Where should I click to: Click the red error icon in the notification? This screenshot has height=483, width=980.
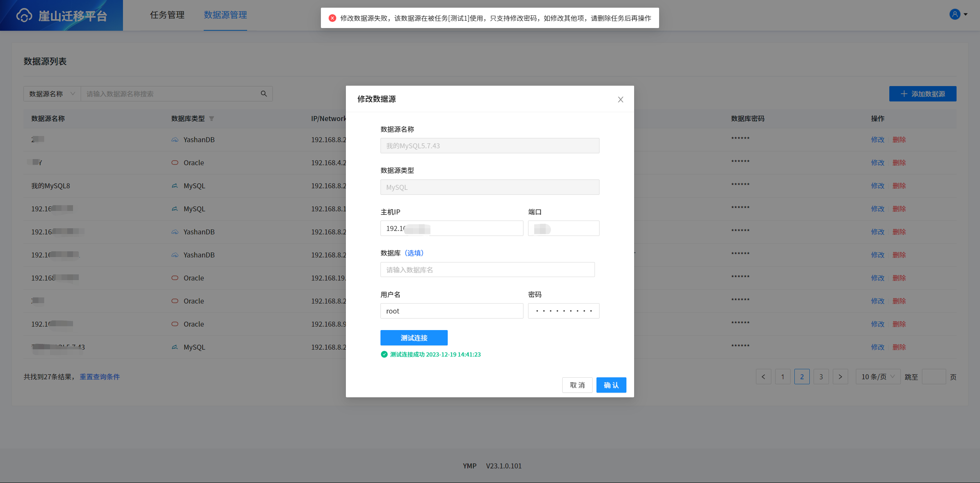pos(332,18)
